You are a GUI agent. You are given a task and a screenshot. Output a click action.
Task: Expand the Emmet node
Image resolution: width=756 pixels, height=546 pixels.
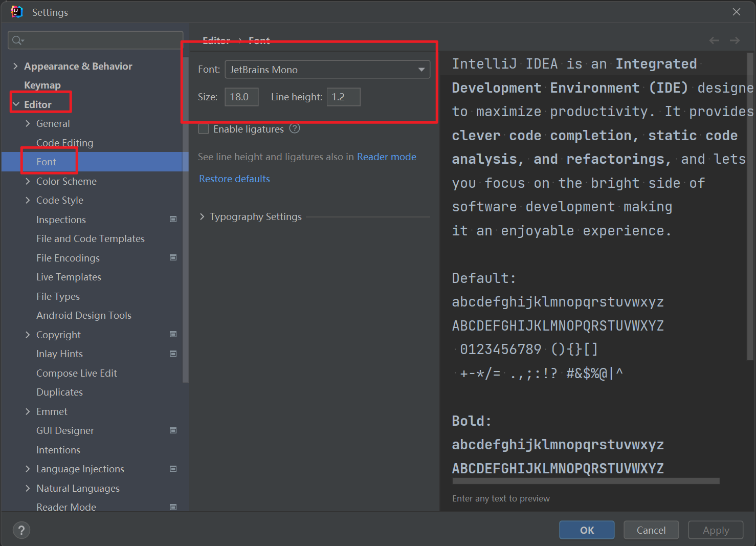point(28,411)
